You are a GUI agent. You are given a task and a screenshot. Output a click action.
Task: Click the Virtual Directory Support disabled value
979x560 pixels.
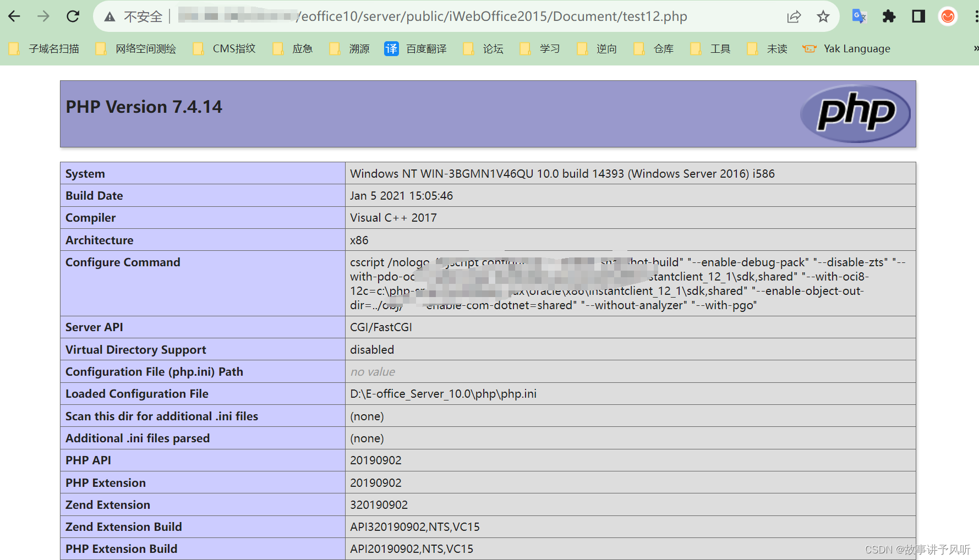pyautogui.click(x=372, y=350)
